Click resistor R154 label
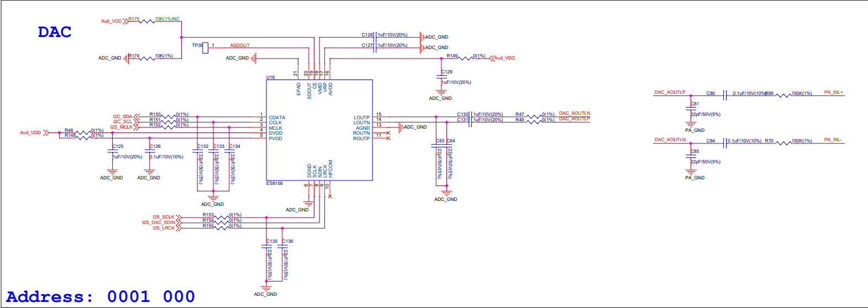 click(208, 220)
